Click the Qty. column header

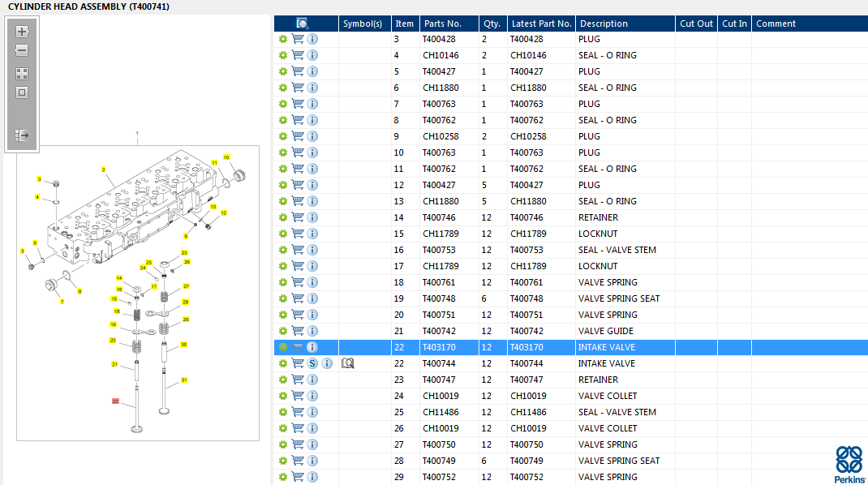point(492,24)
